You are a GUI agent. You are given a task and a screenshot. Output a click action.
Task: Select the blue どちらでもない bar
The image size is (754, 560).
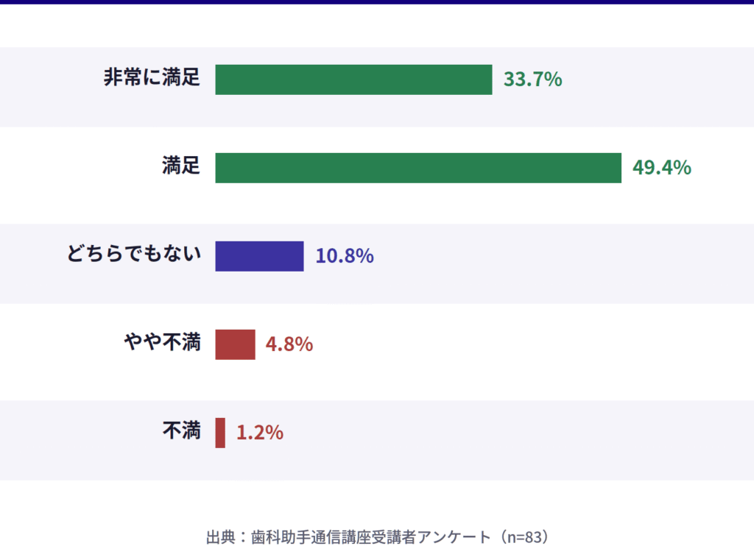(x=259, y=256)
